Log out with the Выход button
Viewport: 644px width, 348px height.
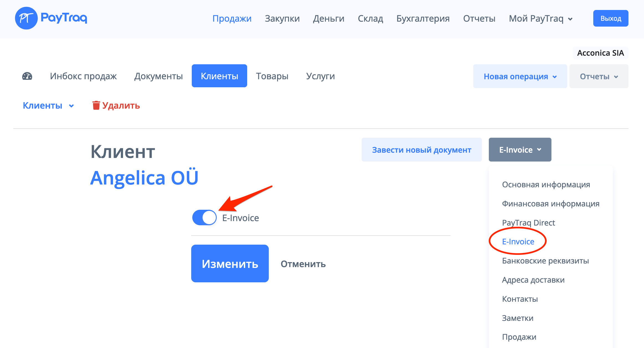[610, 19]
